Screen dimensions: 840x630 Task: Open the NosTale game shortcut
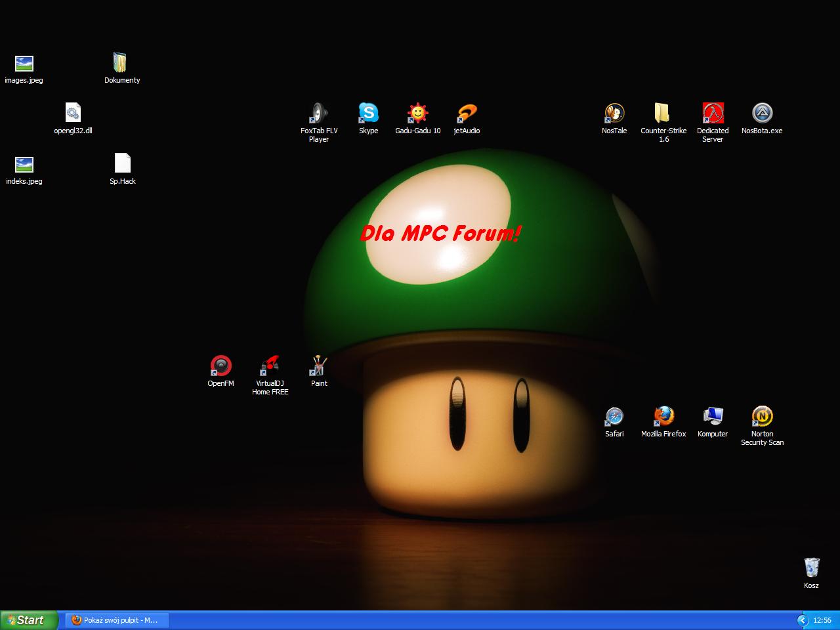click(614, 113)
